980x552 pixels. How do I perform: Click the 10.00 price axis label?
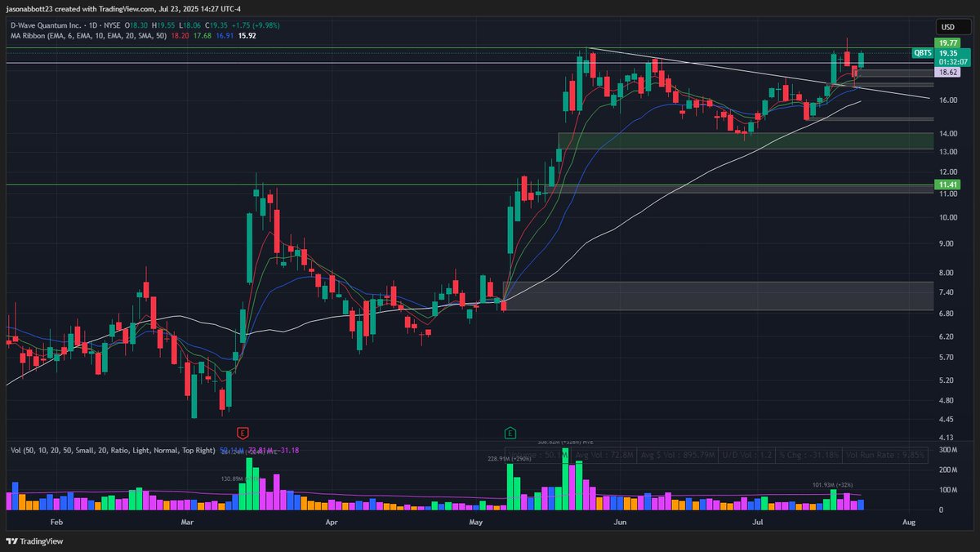tap(948, 218)
